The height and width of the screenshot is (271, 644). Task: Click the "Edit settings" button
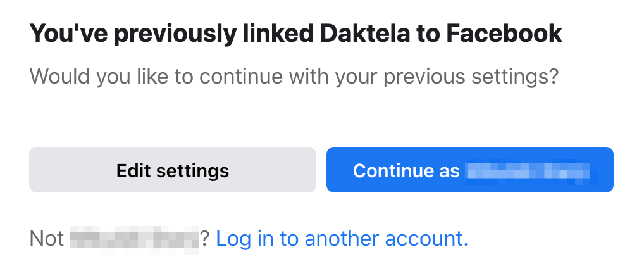[x=172, y=170]
